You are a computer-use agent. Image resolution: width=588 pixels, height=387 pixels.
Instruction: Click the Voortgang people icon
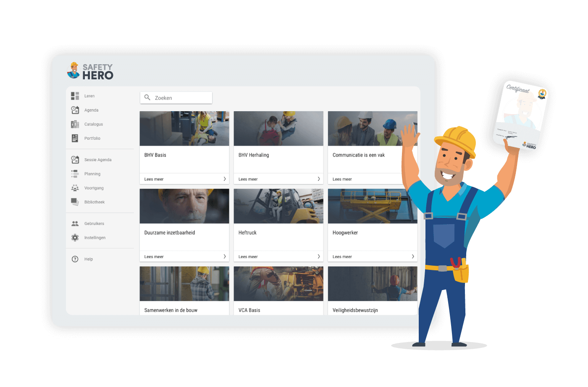75,188
